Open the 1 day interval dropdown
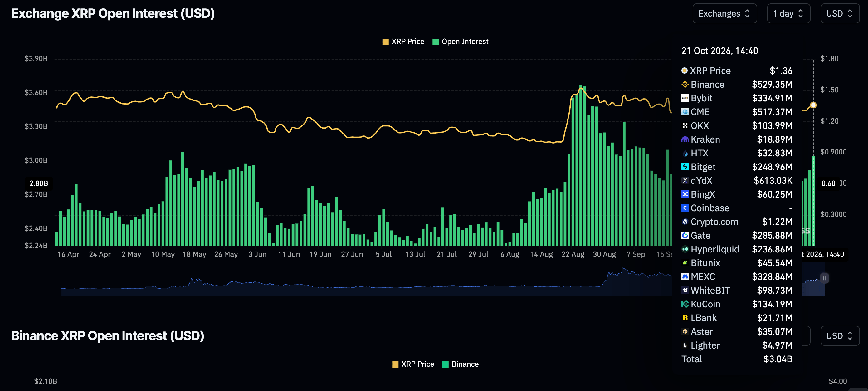The image size is (868, 391). pyautogui.click(x=788, y=13)
